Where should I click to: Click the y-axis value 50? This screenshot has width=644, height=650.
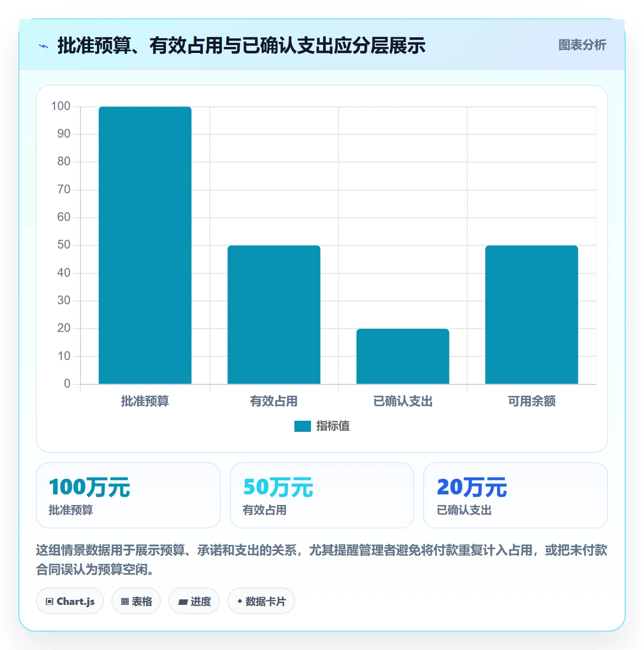64,245
